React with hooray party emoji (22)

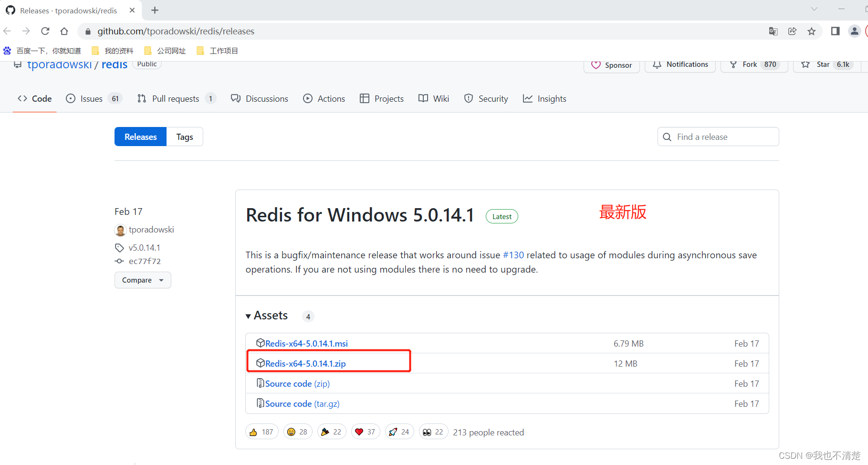[332, 432]
